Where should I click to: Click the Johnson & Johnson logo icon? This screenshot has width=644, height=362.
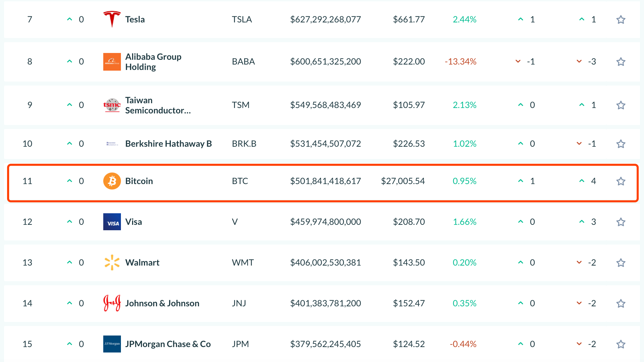point(112,303)
